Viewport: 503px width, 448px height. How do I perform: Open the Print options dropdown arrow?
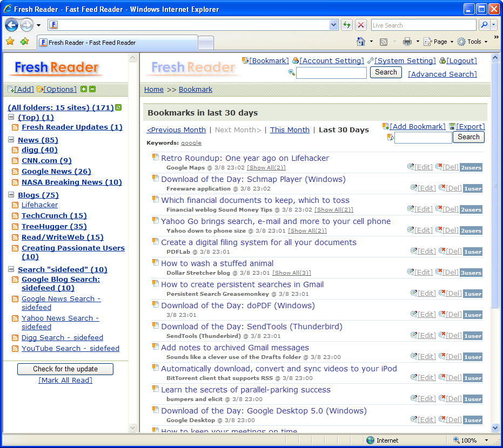pos(418,42)
